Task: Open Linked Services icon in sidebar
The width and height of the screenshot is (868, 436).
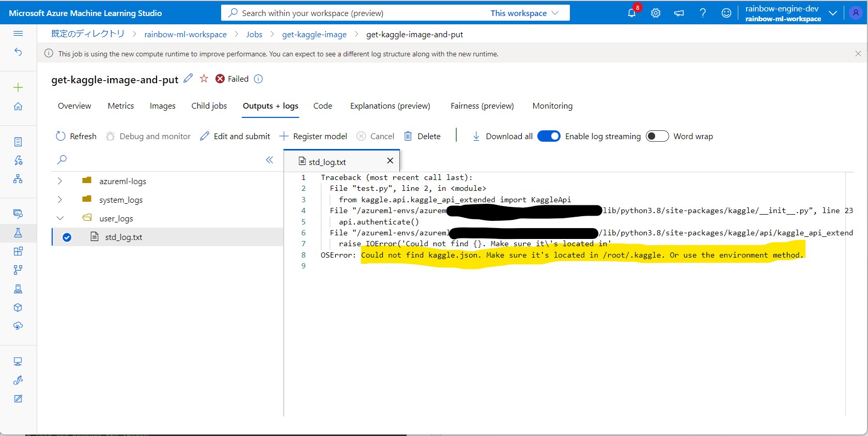Action: [x=18, y=380]
